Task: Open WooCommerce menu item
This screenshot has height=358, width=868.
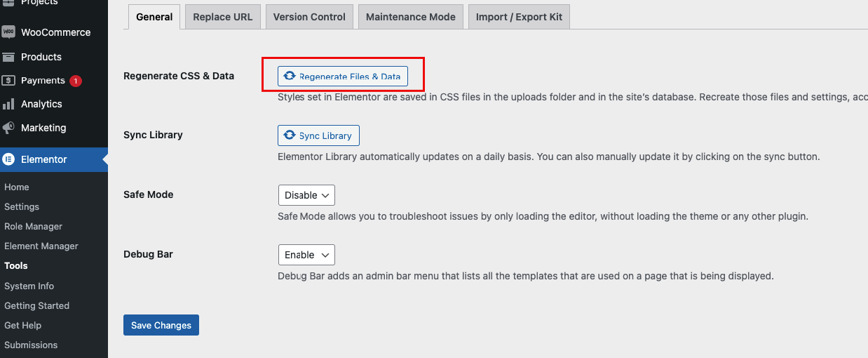Action: point(54,32)
